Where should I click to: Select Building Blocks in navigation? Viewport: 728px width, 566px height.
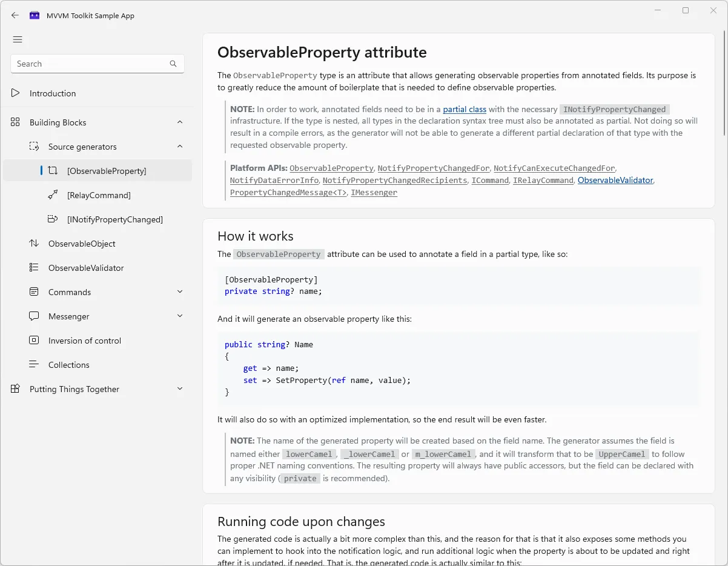(x=98, y=122)
